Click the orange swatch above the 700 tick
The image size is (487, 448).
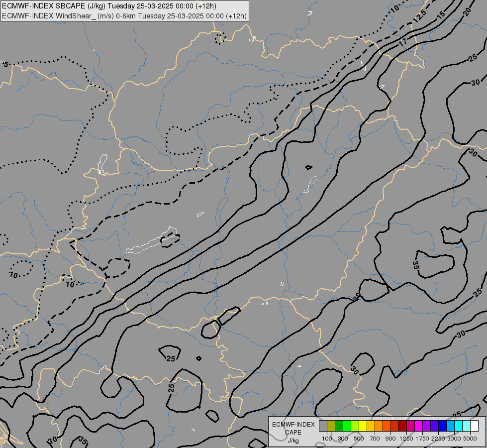tap(379, 426)
